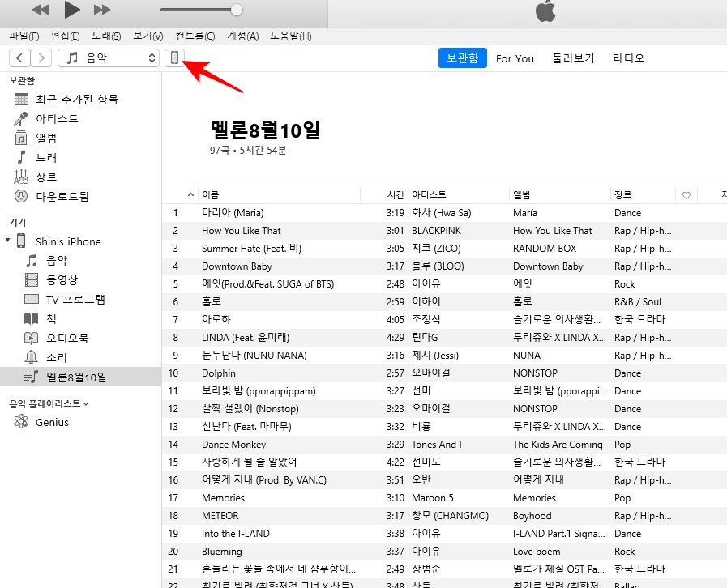Open the 음악 media type dropdown
The height and width of the screenshot is (588, 727).
[109, 58]
